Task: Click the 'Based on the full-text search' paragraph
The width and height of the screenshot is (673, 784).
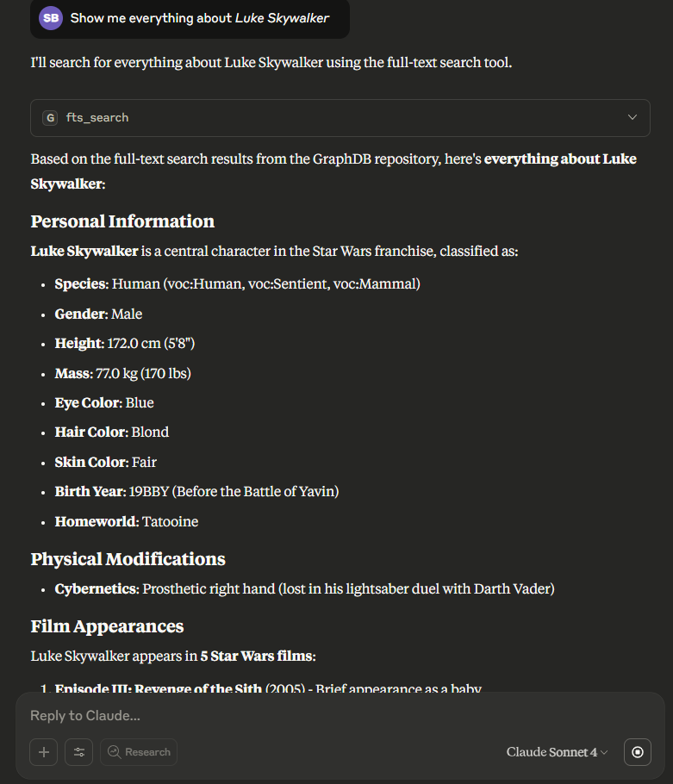Action: pos(333,171)
